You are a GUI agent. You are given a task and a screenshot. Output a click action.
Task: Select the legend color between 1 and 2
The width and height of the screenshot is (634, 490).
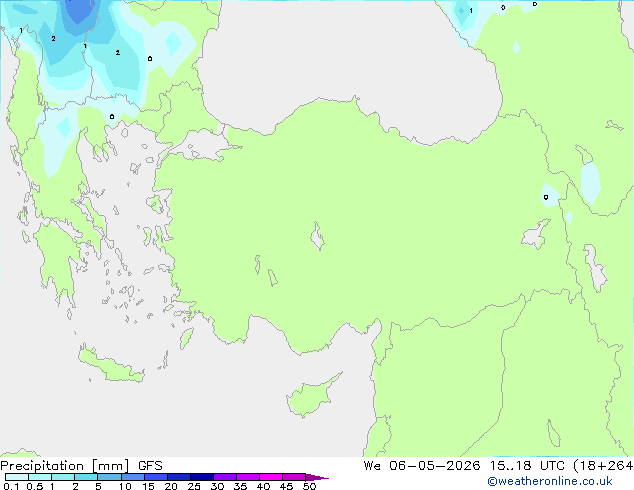pyautogui.click(x=63, y=477)
